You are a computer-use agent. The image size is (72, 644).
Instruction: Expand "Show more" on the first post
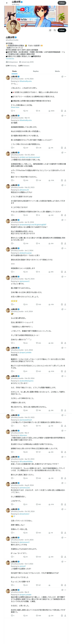pyautogui.click(x=15, y=107)
